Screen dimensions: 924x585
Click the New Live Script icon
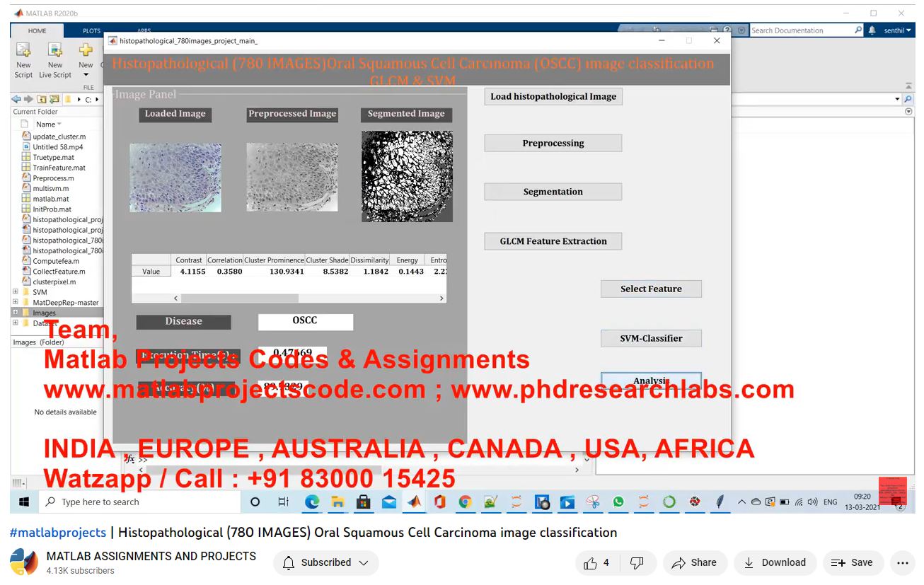point(55,51)
